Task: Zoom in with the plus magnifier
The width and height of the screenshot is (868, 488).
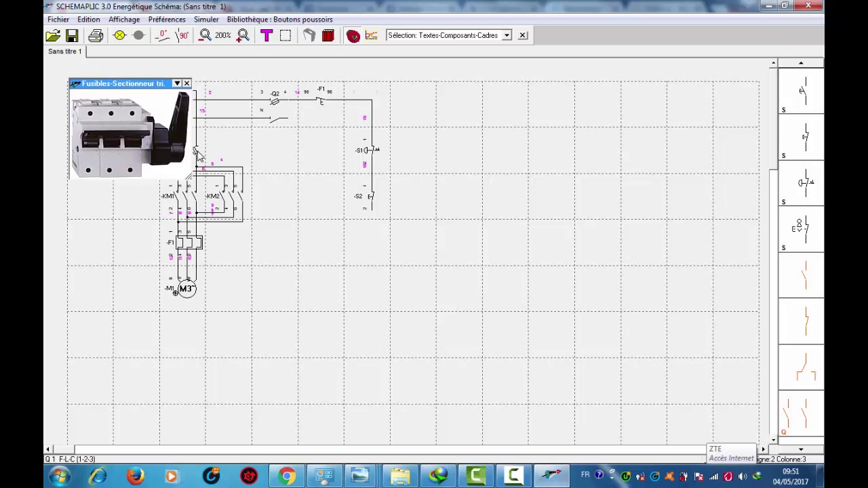Action: pyautogui.click(x=243, y=35)
